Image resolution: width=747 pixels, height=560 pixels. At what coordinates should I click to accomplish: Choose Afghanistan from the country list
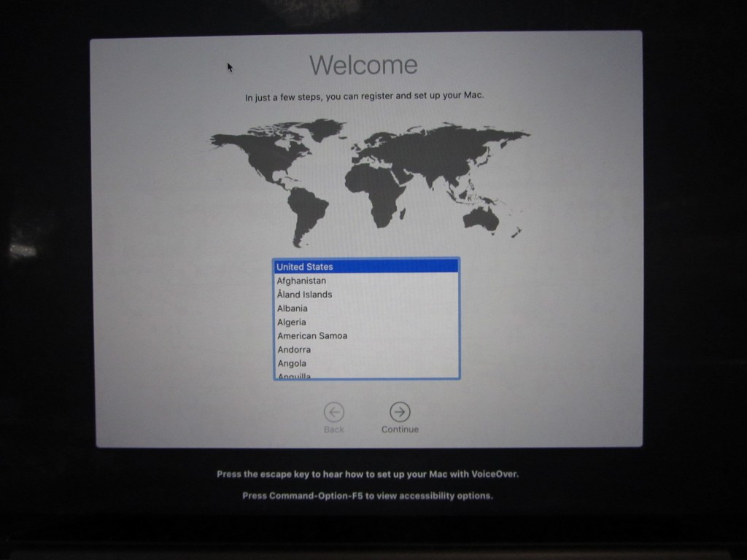tap(366, 281)
